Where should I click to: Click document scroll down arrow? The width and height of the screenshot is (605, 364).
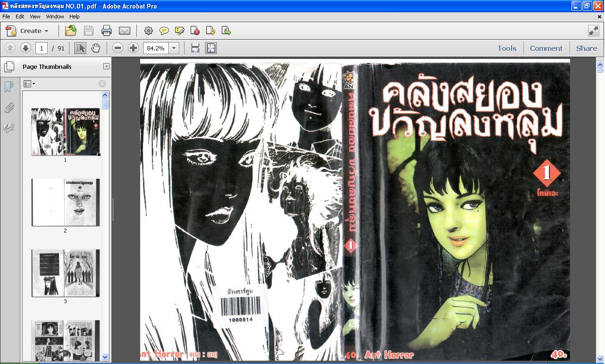pyautogui.click(x=600, y=359)
